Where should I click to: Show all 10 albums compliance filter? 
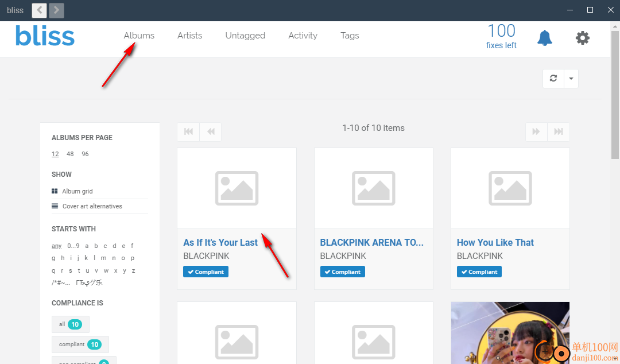[71, 324]
